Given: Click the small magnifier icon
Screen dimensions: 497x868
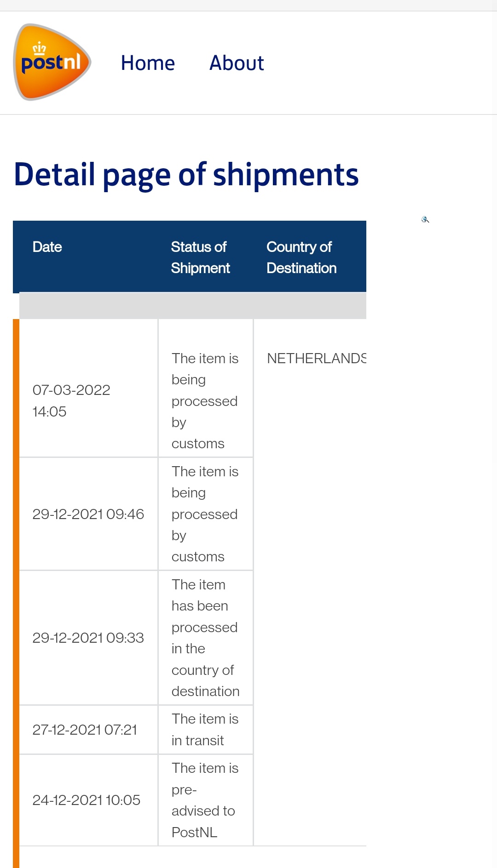Looking at the screenshot, I should (425, 219).
